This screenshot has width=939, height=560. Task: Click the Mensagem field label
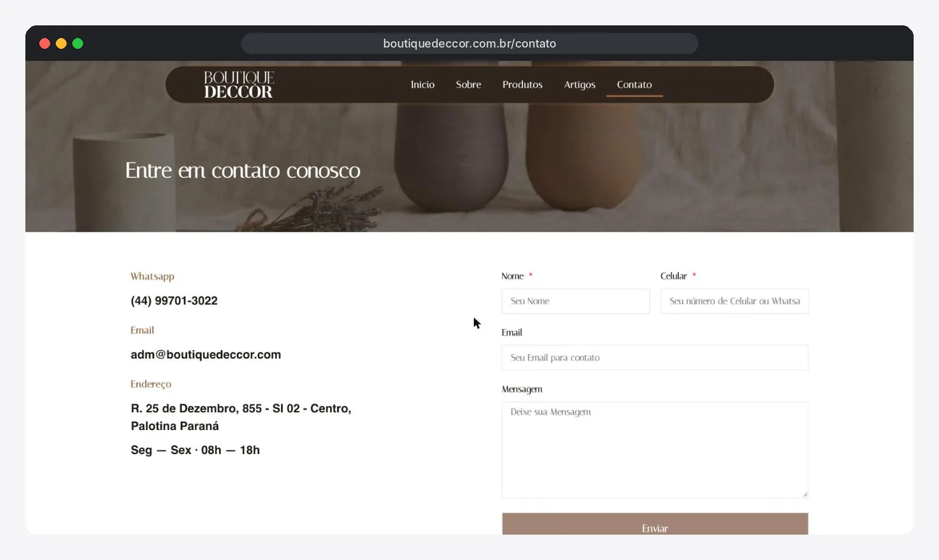(522, 389)
